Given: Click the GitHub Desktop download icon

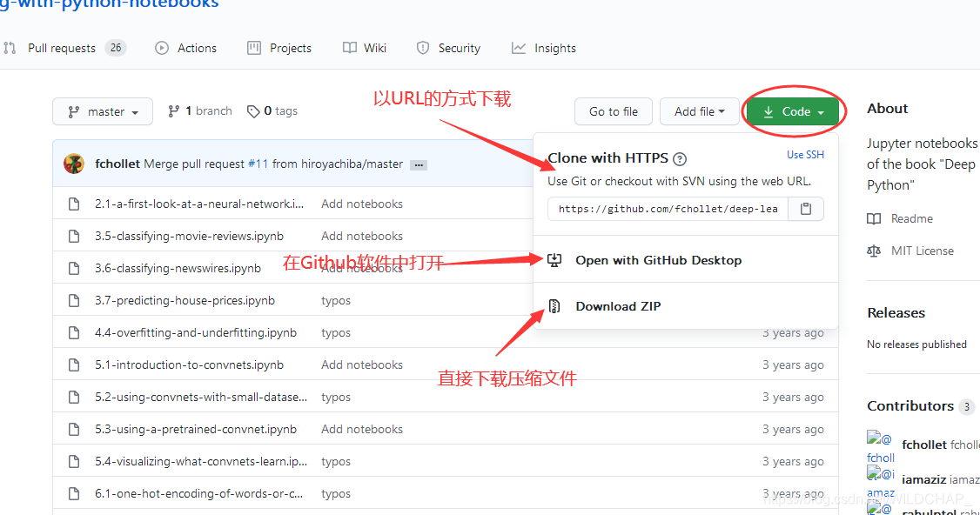Looking at the screenshot, I should (x=554, y=260).
